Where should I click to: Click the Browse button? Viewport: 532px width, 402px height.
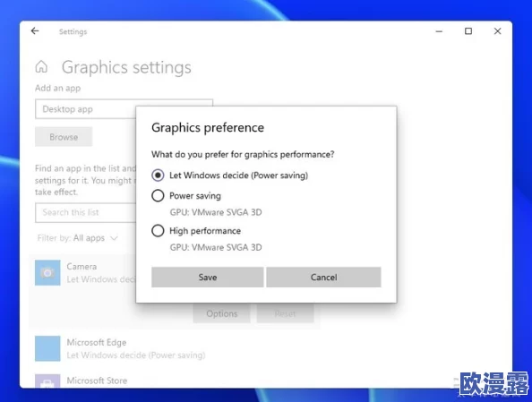(x=64, y=137)
